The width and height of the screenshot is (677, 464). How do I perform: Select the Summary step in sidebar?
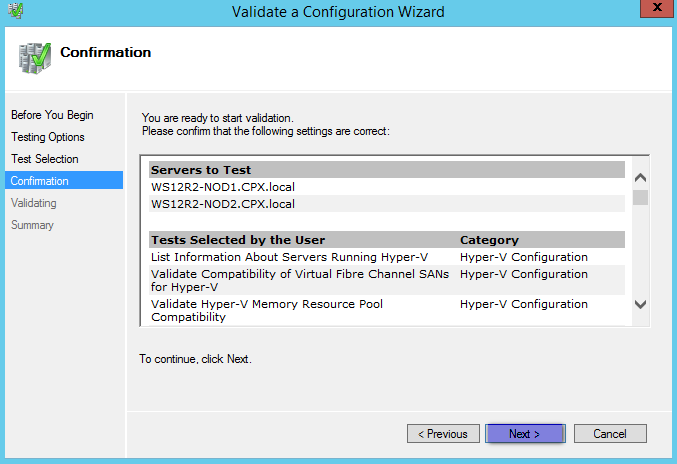[x=32, y=225]
